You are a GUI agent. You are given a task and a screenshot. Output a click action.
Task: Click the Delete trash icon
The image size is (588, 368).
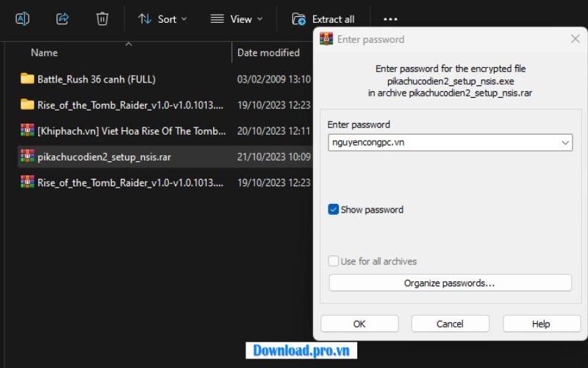102,18
